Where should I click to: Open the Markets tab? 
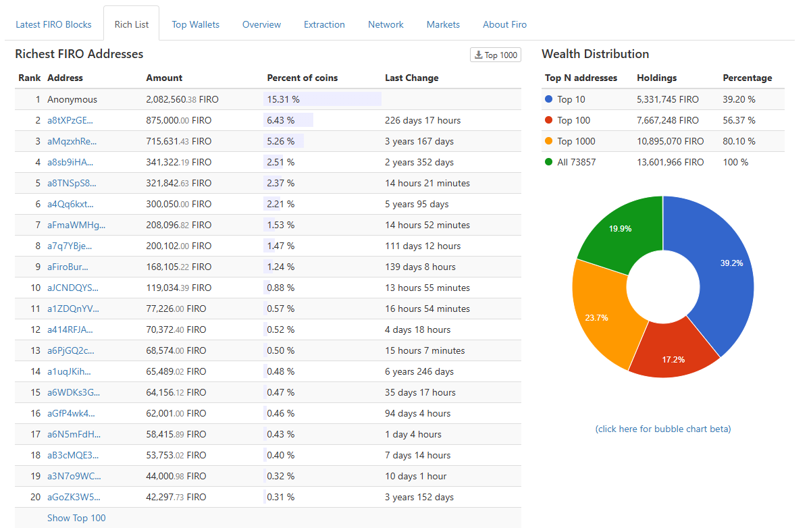pyautogui.click(x=443, y=24)
